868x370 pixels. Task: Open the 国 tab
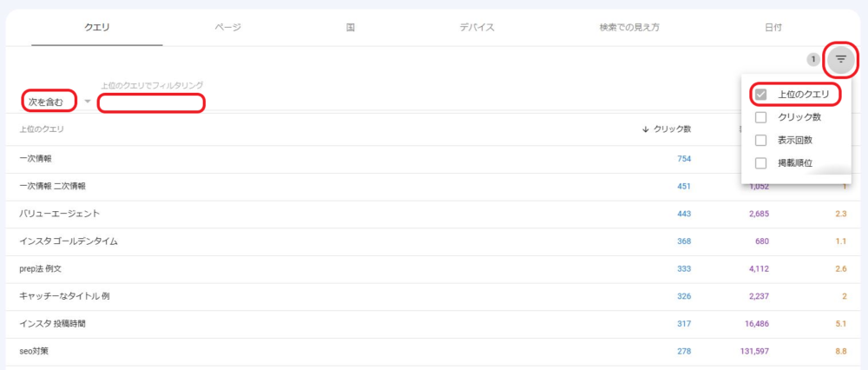[350, 27]
